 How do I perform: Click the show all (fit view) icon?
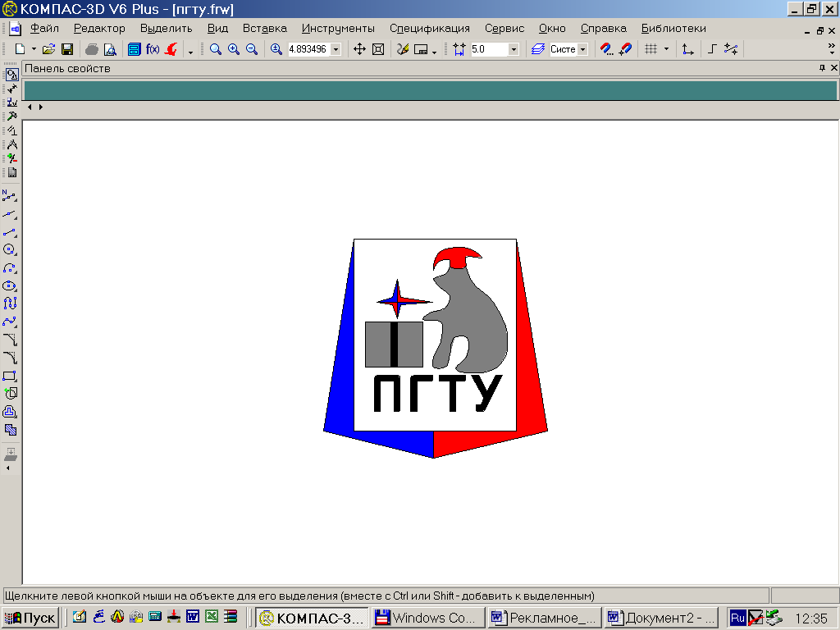click(x=378, y=49)
